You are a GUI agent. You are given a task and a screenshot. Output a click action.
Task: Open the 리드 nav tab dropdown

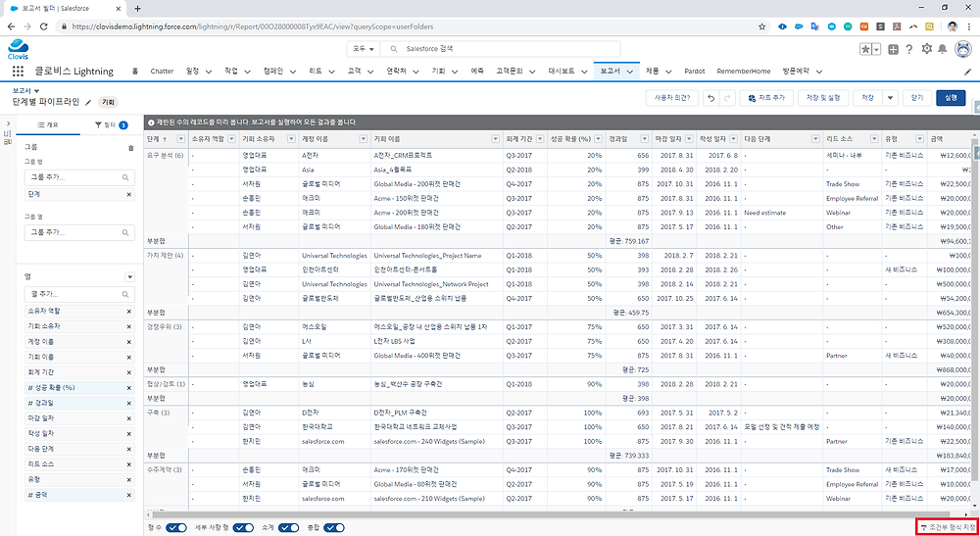tap(332, 72)
